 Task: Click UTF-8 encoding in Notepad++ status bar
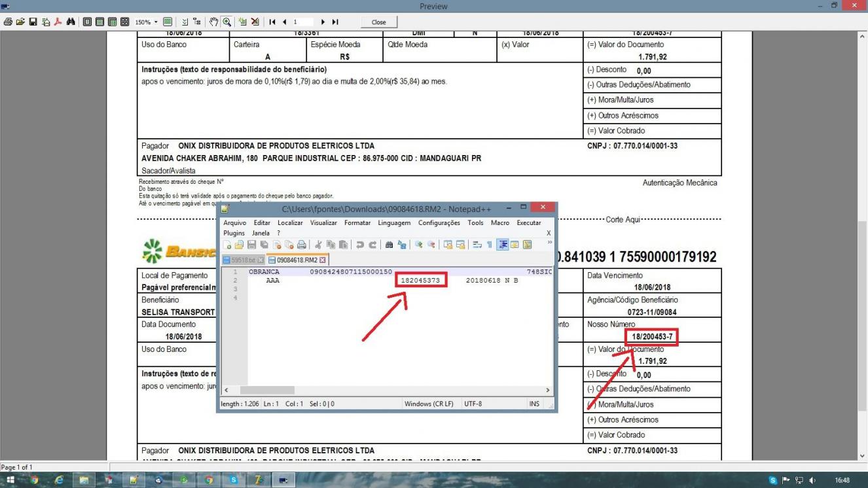(473, 404)
